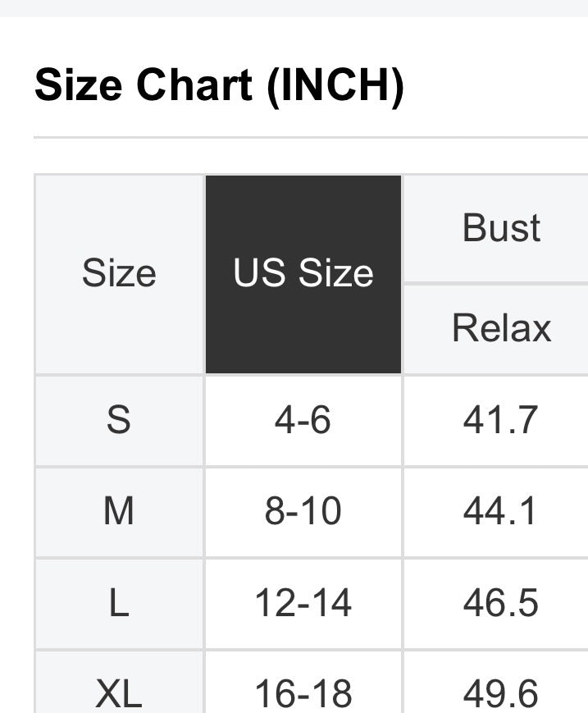Select the 16-18 US size cell

pos(303,694)
